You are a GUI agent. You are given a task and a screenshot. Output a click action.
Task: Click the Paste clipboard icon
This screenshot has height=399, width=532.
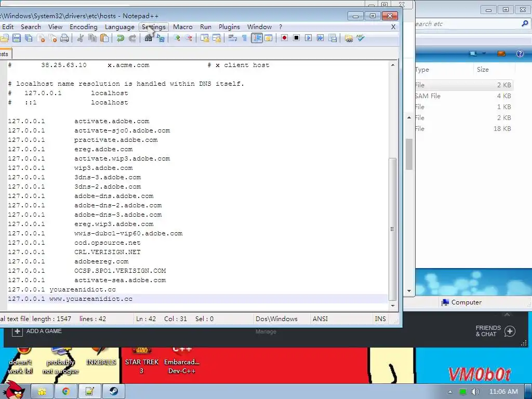coord(105,38)
